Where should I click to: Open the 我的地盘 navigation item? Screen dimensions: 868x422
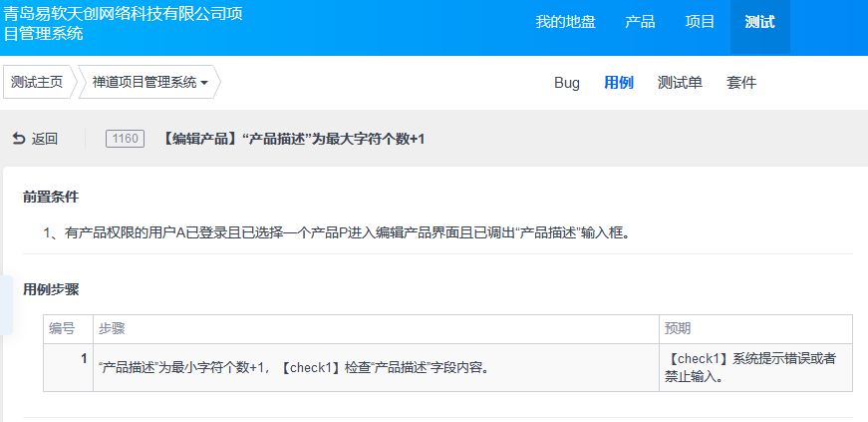click(x=565, y=22)
